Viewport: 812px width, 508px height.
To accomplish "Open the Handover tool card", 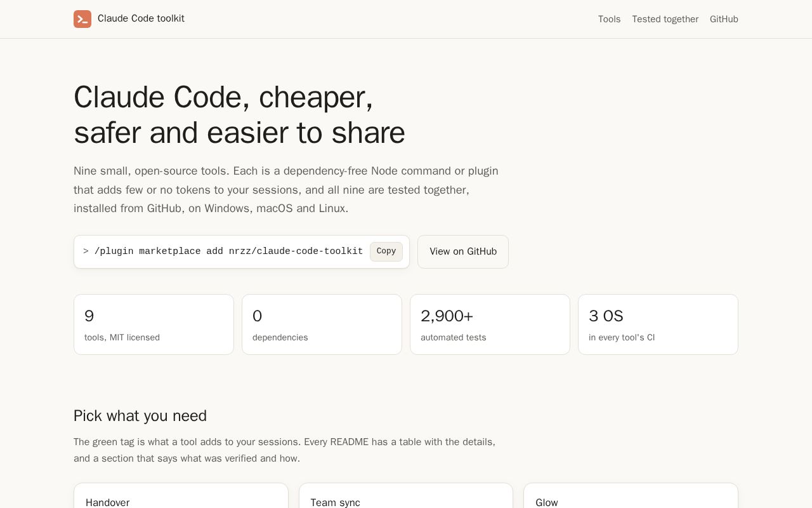I will pos(181,496).
